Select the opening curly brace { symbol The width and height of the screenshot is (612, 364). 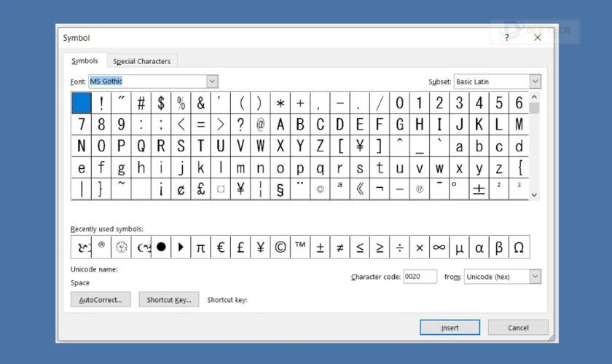tap(519, 167)
